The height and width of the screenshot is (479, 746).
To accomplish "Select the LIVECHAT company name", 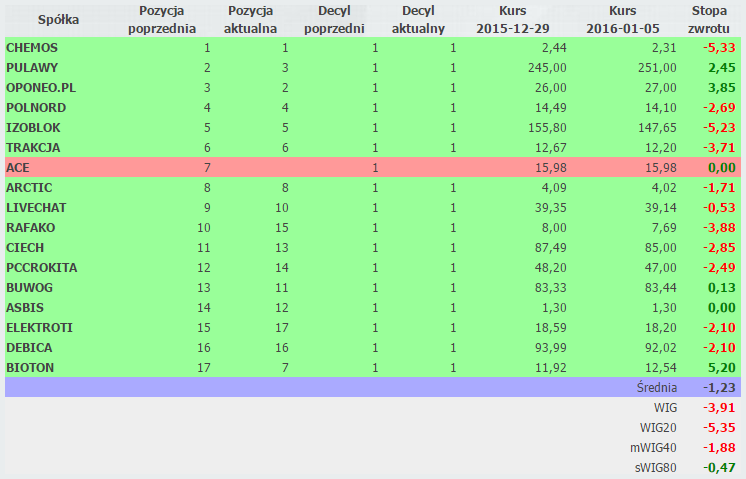I will 38,208.
